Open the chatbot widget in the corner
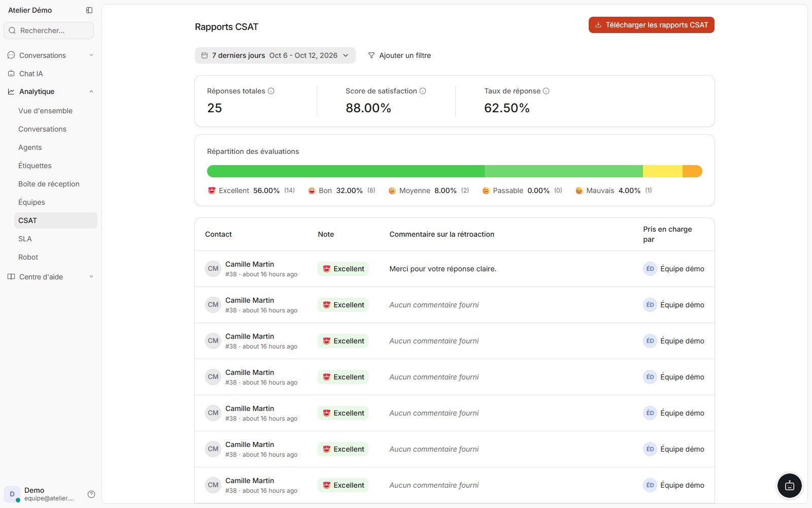This screenshot has width=812, height=508. click(790, 486)
